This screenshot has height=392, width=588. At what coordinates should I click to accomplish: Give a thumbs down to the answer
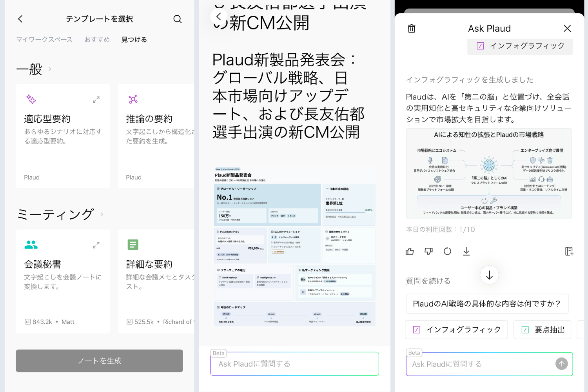pyautogui.click(x=428, y=251)
